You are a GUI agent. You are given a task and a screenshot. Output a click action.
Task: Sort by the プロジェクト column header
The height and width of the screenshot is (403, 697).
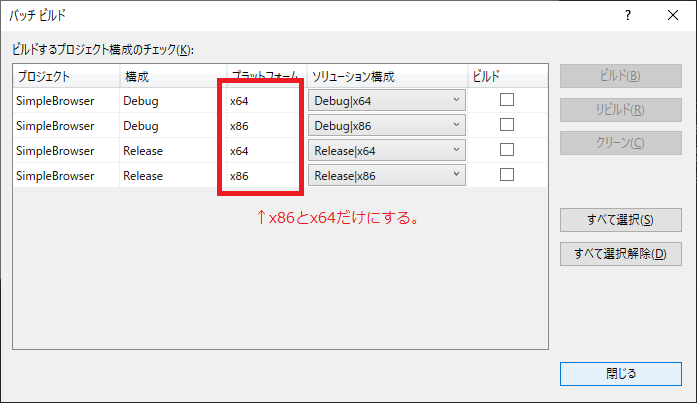click(66, 76)
